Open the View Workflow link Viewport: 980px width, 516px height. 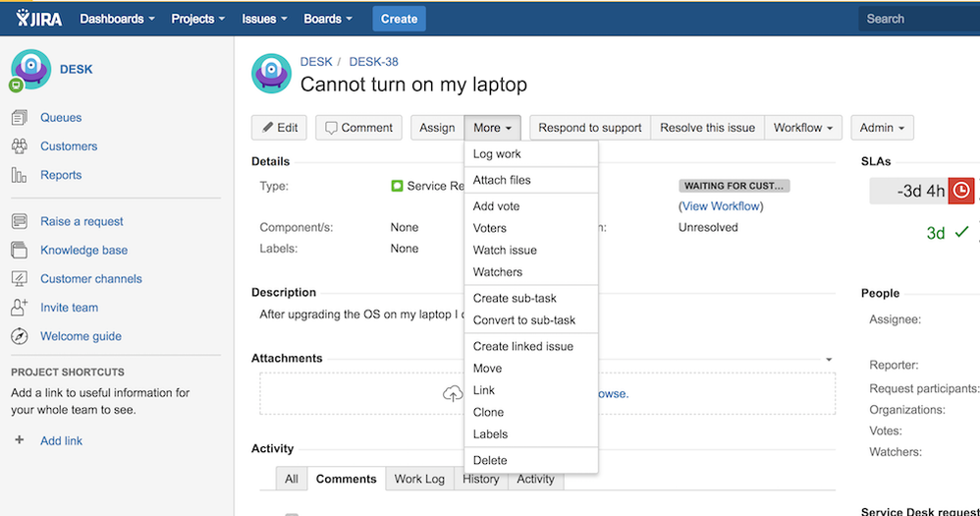pyautogui.click(x=721, y=206)
